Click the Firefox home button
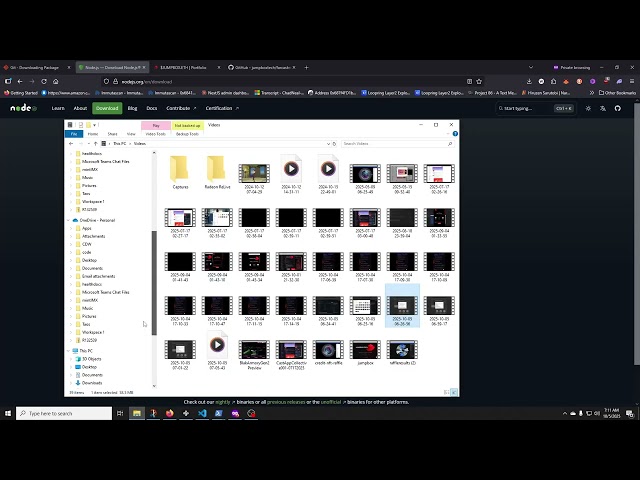The width and height of the screenshot is (640, 480). click(x=56, y=81)
